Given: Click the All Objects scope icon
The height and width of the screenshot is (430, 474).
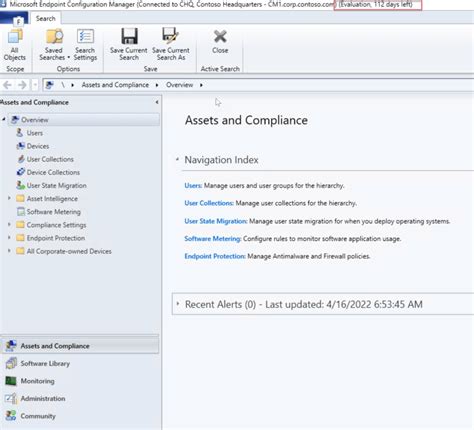Looking at the screenshot, I should click(15, 36).
